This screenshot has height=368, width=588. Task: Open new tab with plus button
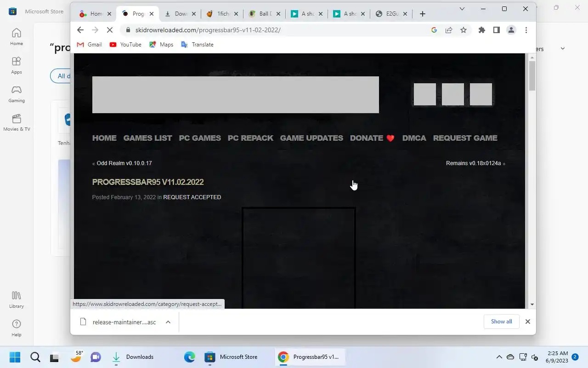click(x=423, y=14)
